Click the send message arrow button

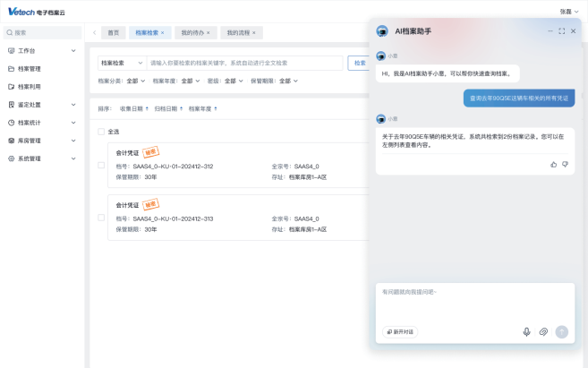pyautogui.click(x=562, y=332)
